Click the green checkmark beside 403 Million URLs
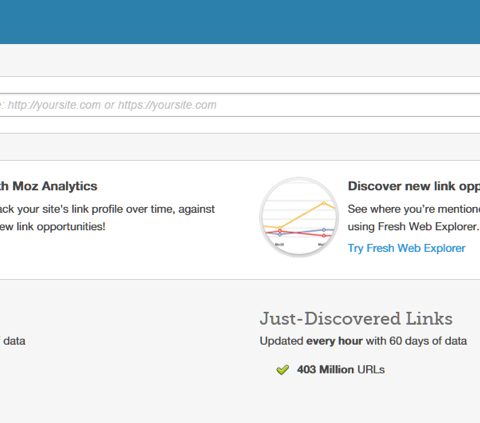Viewport: 480px width, 423px height. (x=282, y=370)
